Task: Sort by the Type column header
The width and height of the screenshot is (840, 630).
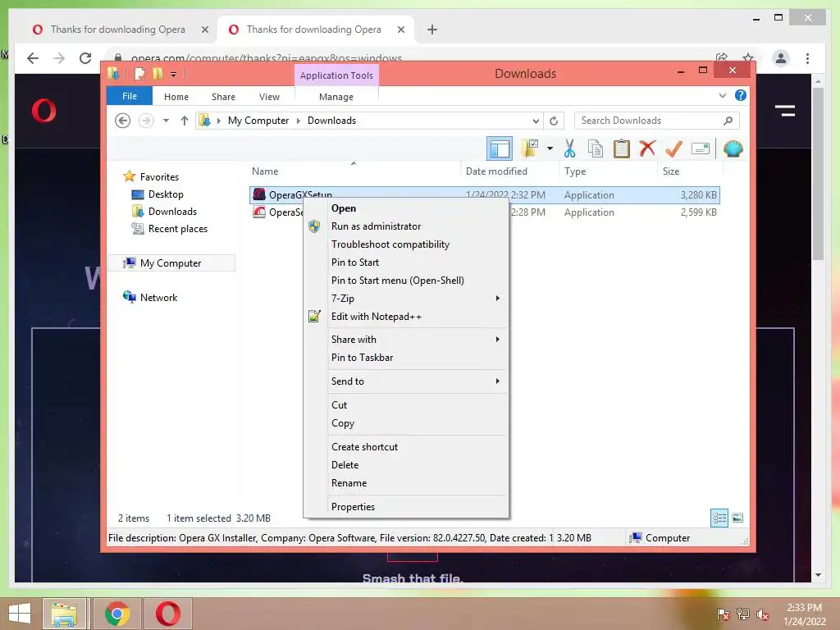Action: point(608,171)
